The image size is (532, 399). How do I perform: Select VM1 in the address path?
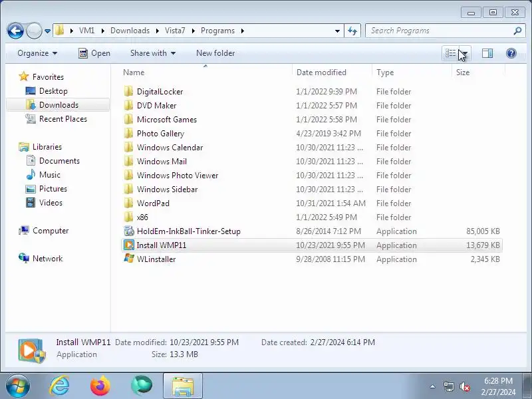click(x=86, y=31)
